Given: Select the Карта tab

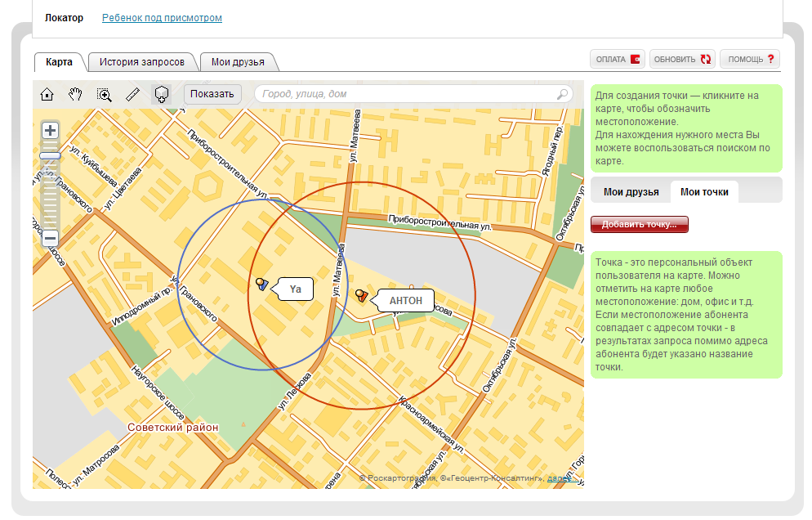Looking at the screenshot, I should pos(59,62).
